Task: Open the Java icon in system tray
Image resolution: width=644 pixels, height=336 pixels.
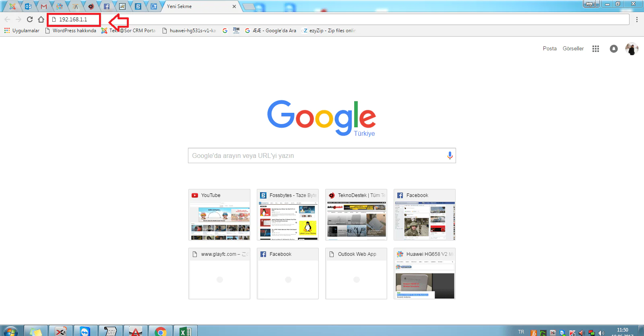Action: coord(534,333)
